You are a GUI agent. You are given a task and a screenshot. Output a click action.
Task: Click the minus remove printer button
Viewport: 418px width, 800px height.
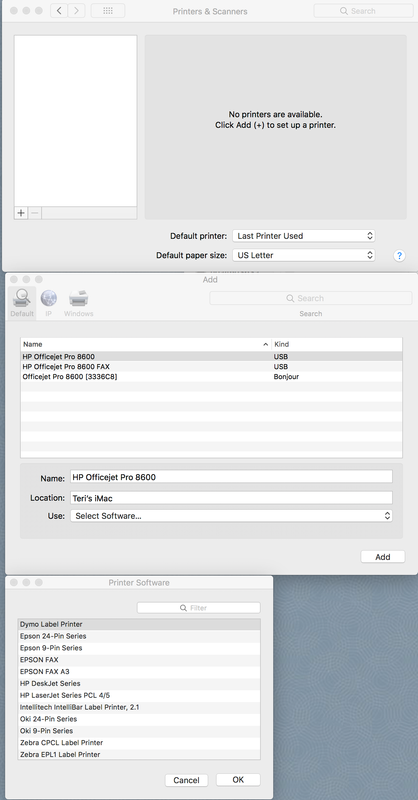point(35,213)
